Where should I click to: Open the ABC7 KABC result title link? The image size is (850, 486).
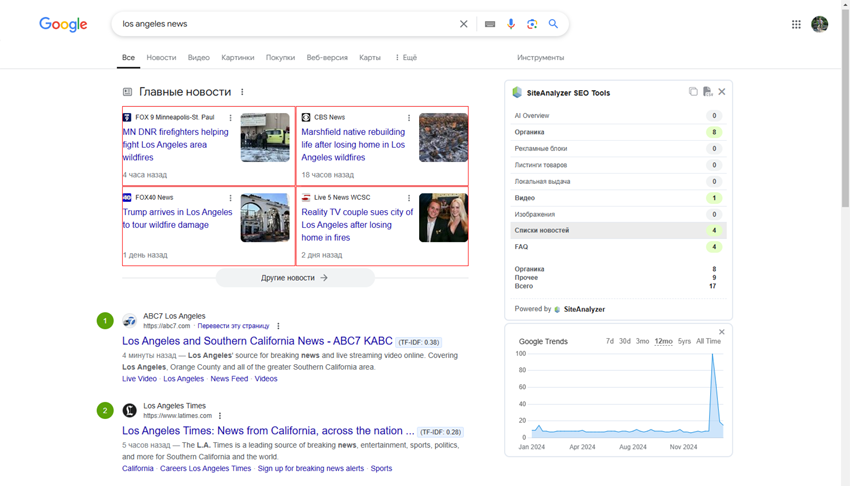tap(257, 341)
